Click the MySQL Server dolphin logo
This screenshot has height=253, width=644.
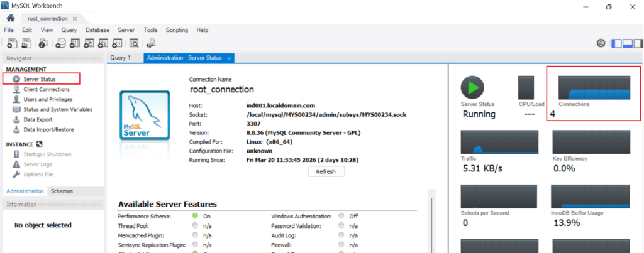pos(145,116)
